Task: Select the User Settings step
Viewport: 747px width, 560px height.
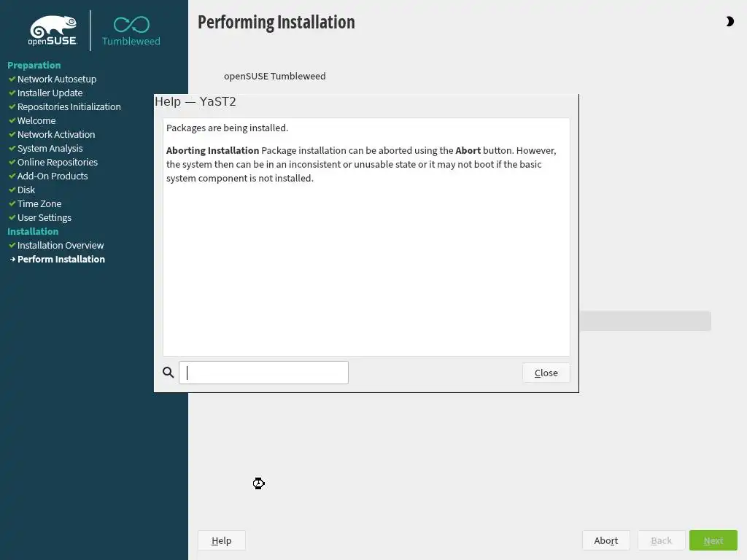Action: [x=44, y=217]
